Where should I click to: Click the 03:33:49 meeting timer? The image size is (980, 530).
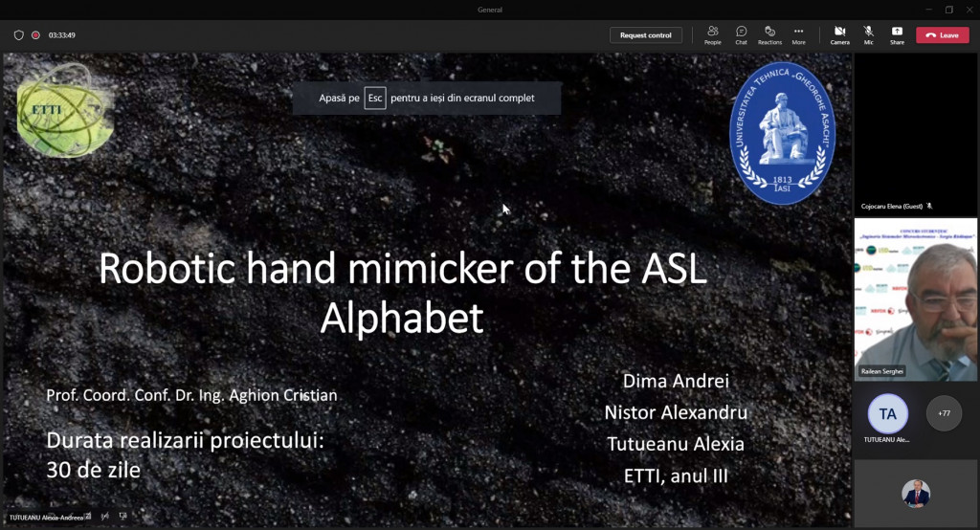click(62, 35)
